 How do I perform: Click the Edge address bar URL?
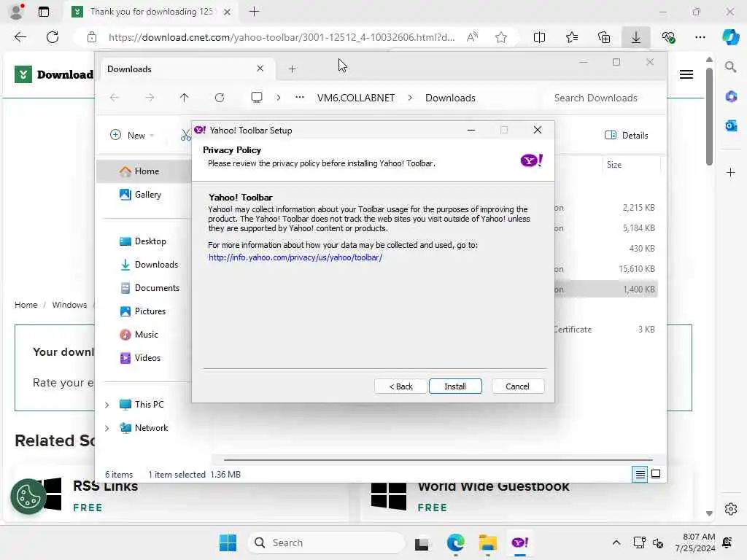pos(281,37)
